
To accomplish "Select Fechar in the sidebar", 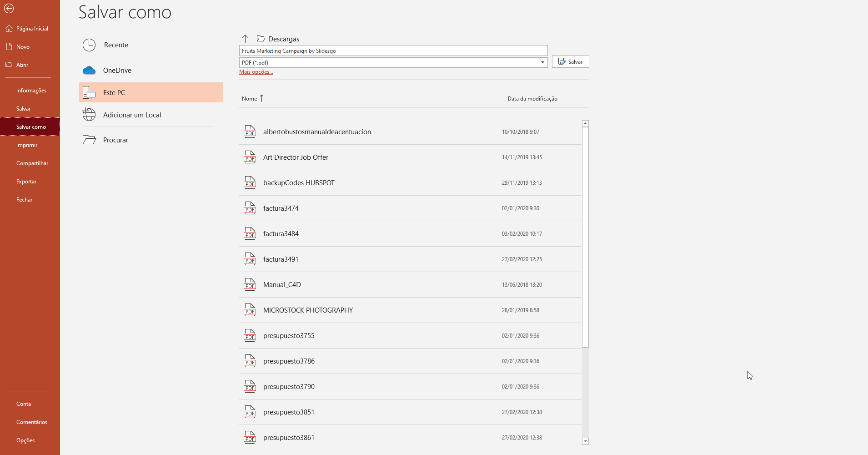I will (x=30, y=200).
